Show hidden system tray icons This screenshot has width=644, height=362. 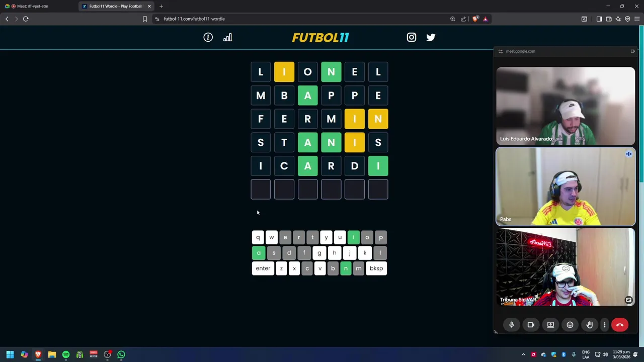(523, 354)
